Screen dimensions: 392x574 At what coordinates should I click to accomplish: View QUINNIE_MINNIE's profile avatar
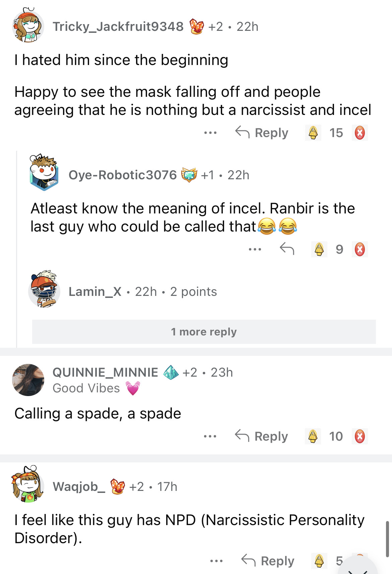[28, 380]
